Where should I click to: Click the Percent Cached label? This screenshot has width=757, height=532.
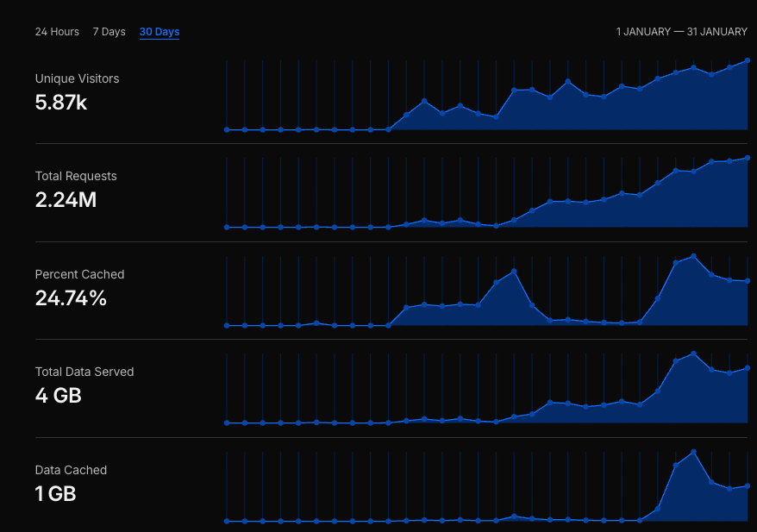pos(79,274)
